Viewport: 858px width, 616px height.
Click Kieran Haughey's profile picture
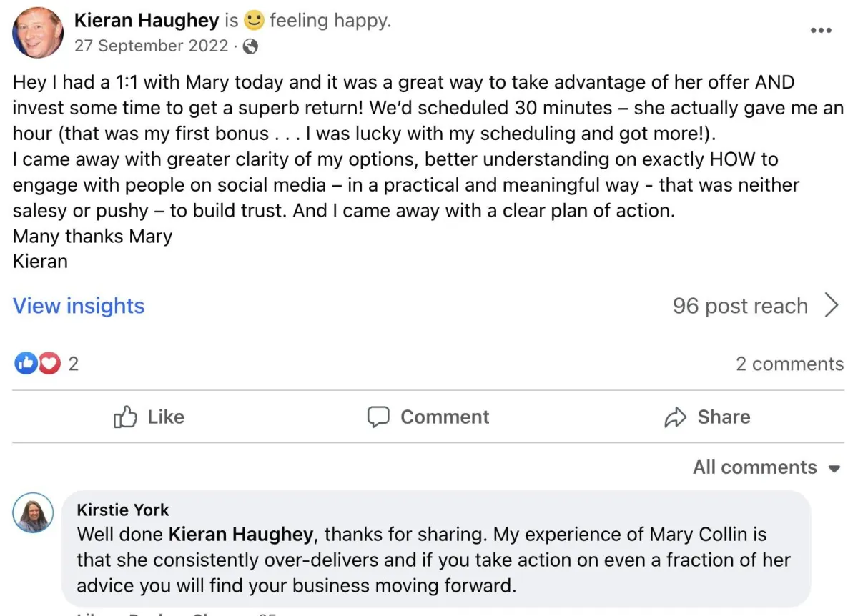click(x=38, y=32)
